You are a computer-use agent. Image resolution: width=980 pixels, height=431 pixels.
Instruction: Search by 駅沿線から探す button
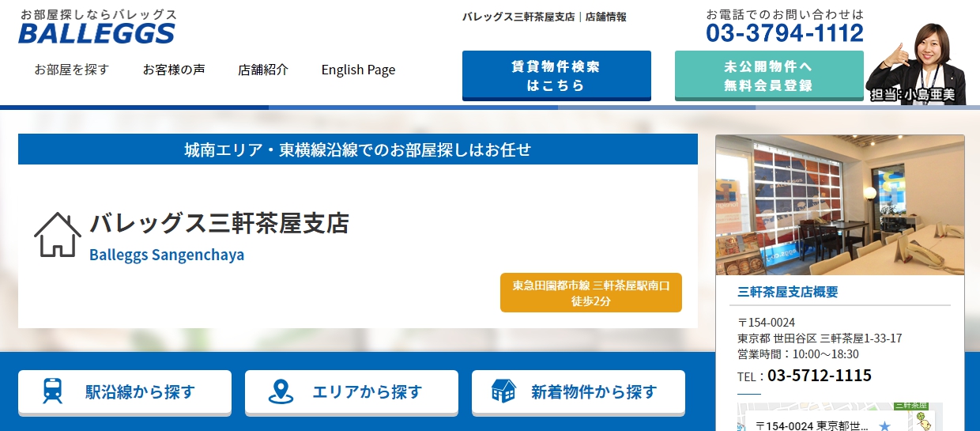[125, 392]
